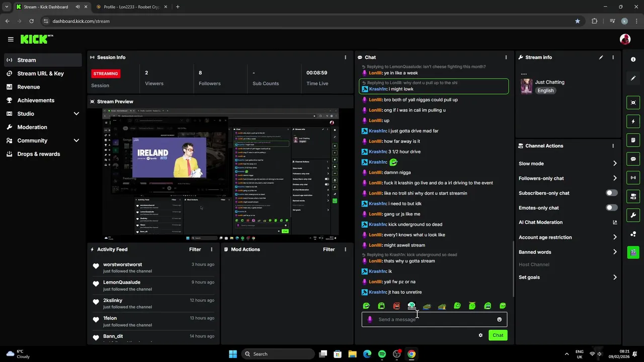Open Stream info three-dot options
The width and height of the screenshot is (644, 362).
(x=613, y=57)
